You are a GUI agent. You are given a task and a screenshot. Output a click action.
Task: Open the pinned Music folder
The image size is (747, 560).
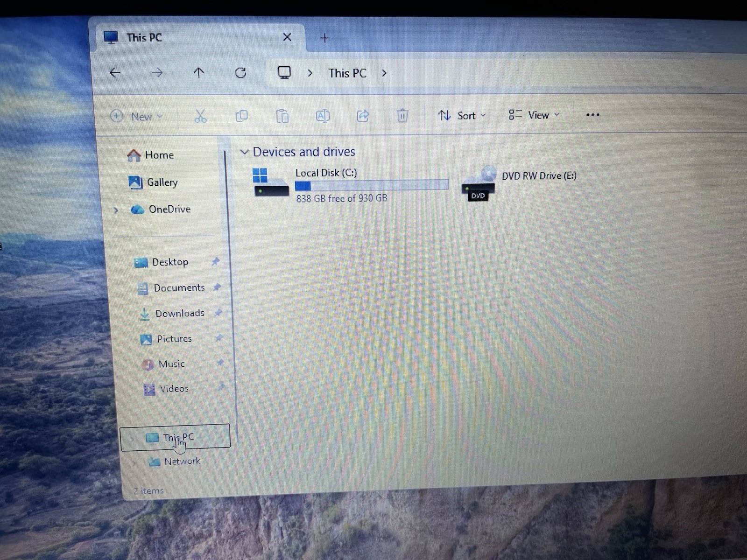163,364
